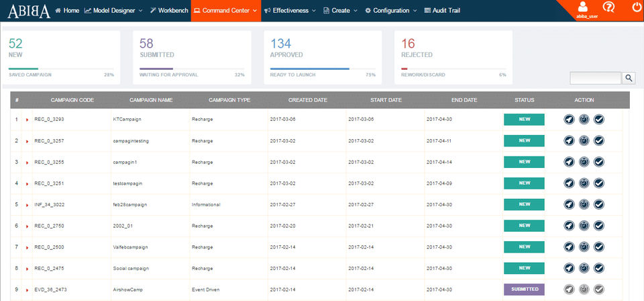This screenshot has height=301, width=644.
Task: Sort by CREATED DATE column header
Action: point(308,100)
